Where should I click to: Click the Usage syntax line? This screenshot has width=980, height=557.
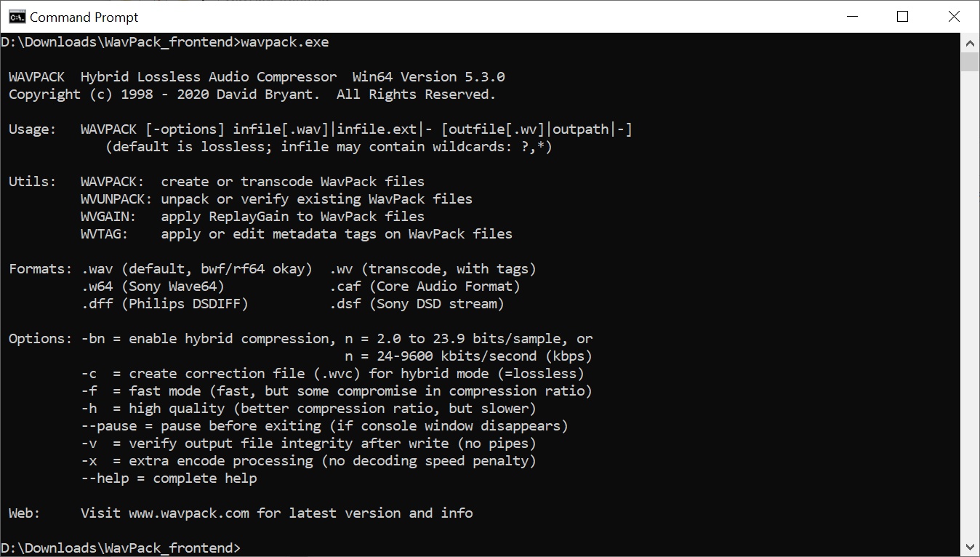click(x=356, y=129)
